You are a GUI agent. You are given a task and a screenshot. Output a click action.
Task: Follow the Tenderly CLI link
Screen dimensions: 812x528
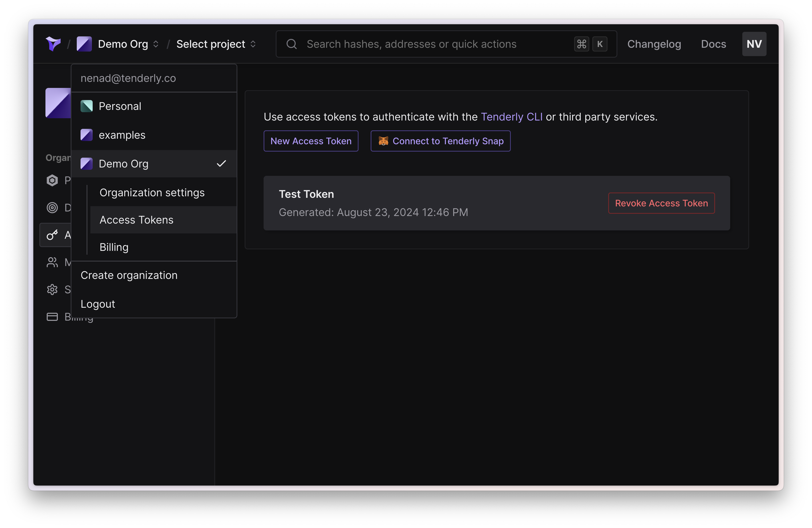[x=512, y=117]
